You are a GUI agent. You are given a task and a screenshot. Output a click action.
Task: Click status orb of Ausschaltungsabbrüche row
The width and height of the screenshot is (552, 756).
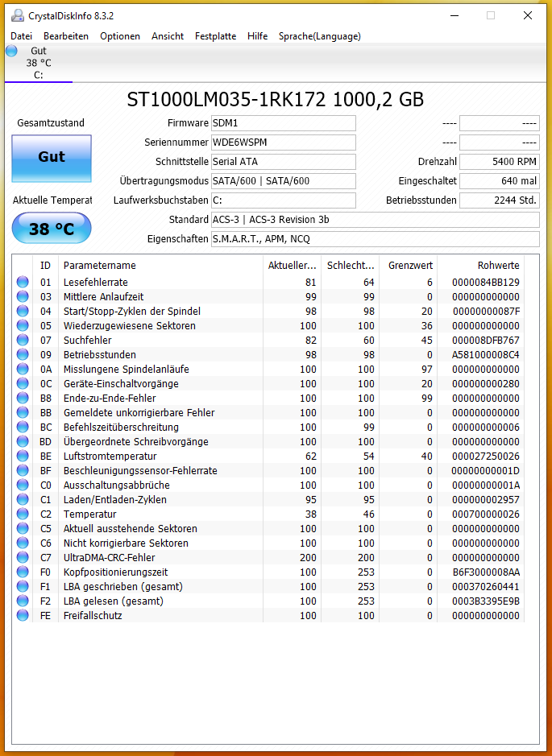coord(23,485)
